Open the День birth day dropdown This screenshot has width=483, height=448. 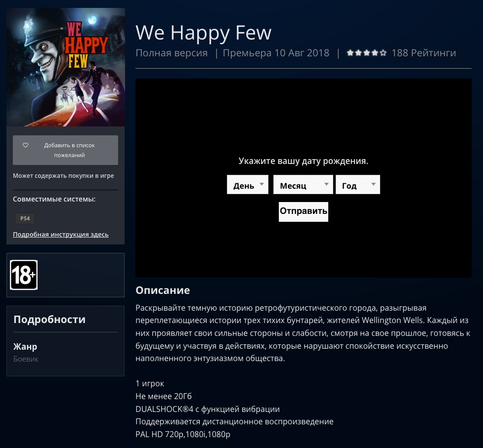click(x=248, y=185)
